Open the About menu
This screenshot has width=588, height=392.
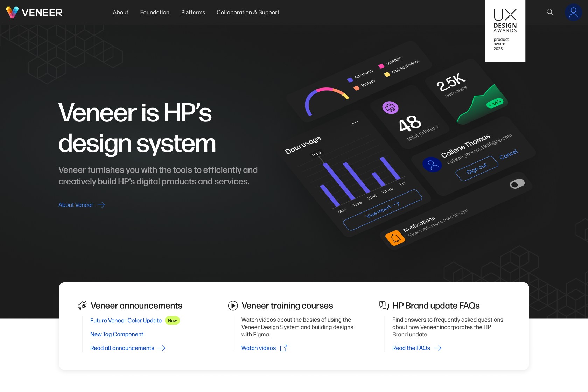(x=120, y=12)
